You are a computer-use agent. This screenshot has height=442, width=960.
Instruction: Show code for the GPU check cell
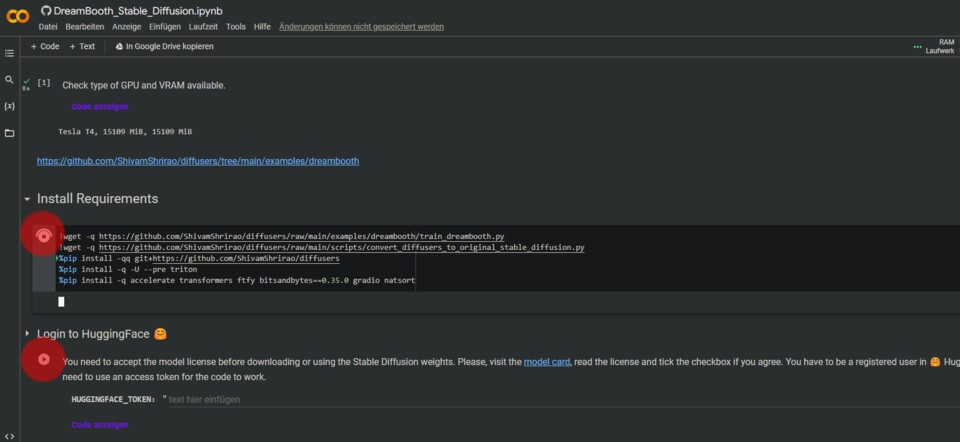(99, 106)
